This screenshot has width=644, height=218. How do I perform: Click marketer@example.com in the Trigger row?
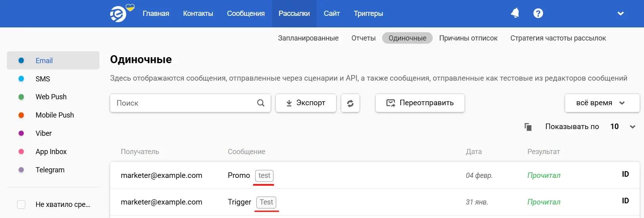click(x=161, y=202)
